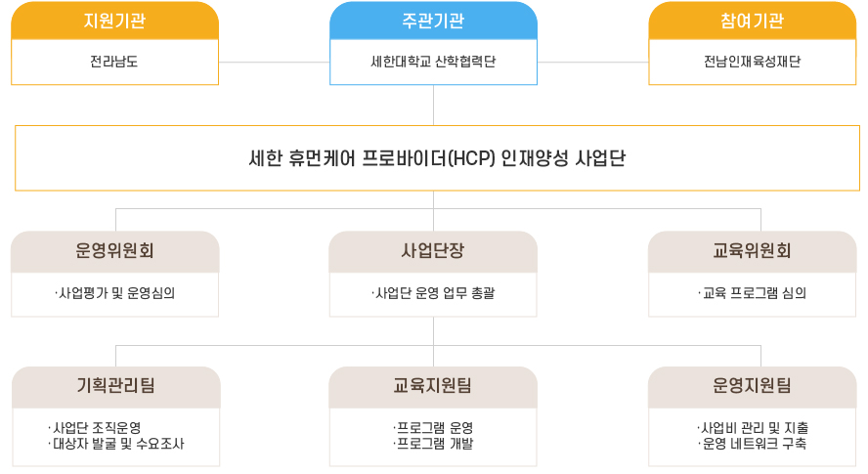Viewport: 868px width, 474px height.
Task: Click 운영 네트워크 구축 item
Action: click(x=753, y=444)
